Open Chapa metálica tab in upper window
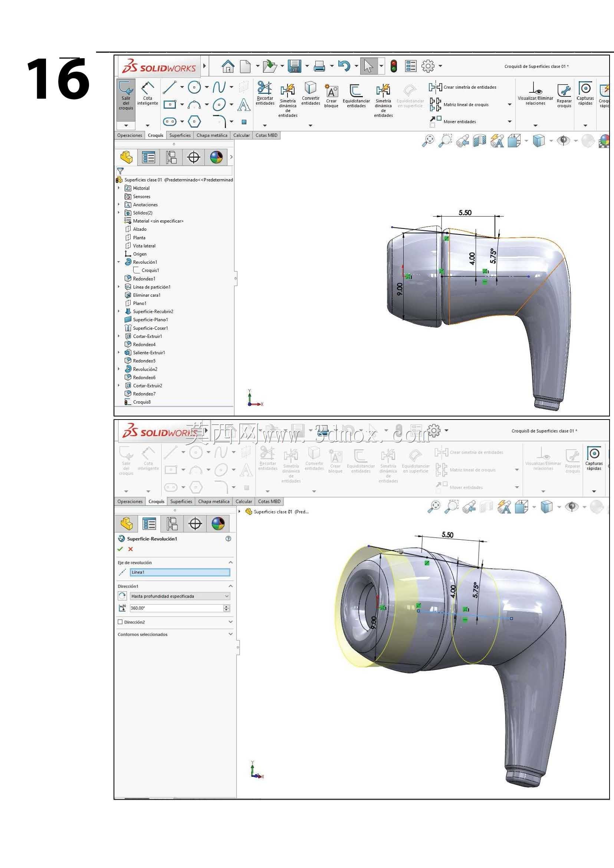This screenshot has height=868, width=614. [212, 135]
